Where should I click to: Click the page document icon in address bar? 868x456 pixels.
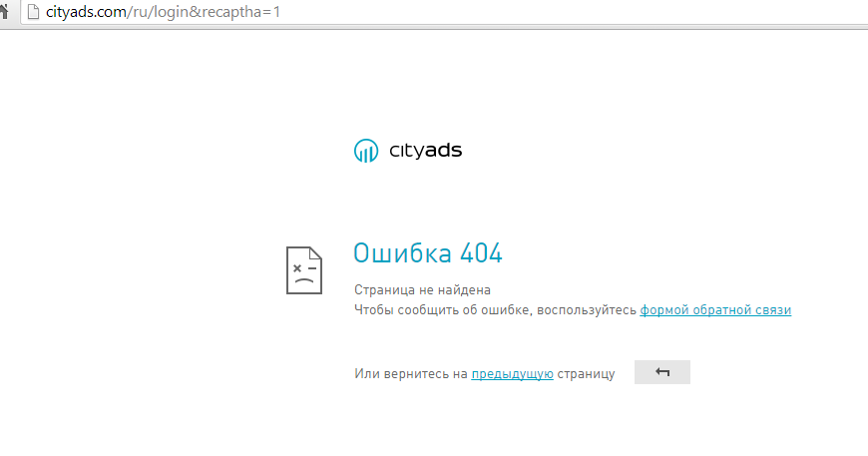(x=33, y=12)
